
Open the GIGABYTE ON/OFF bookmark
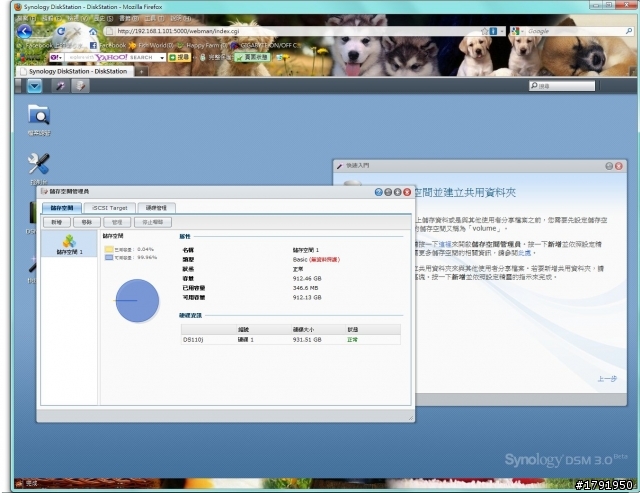tap(266, 45)
